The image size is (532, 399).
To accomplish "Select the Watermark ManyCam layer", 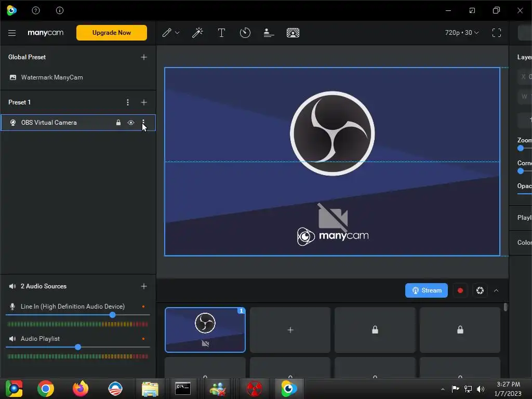I will click(78, 77).
